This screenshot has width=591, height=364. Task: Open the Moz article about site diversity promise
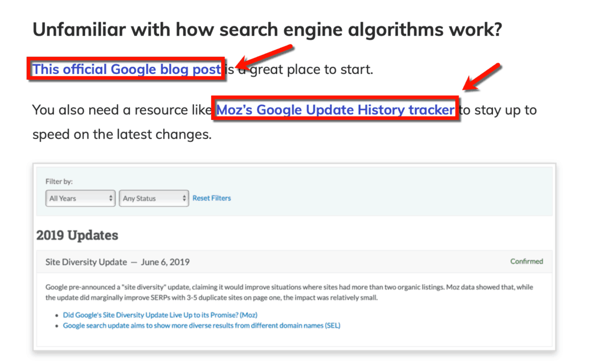[160, 314]
